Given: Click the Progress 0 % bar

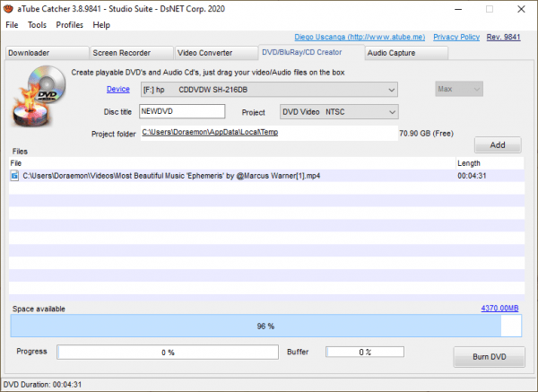Looking at the screenshot, I should point(168,353).
